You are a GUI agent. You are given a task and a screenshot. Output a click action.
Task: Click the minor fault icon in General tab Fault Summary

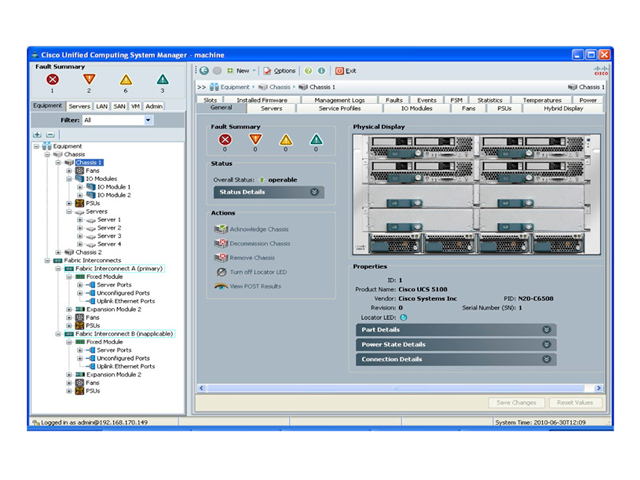286,140
